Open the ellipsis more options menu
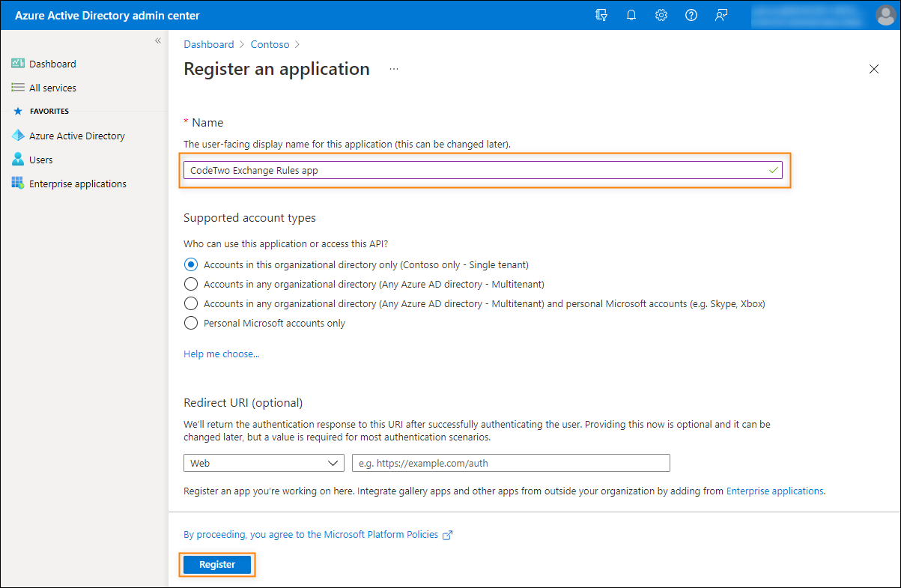901x588 pixels. coord(394,69)
